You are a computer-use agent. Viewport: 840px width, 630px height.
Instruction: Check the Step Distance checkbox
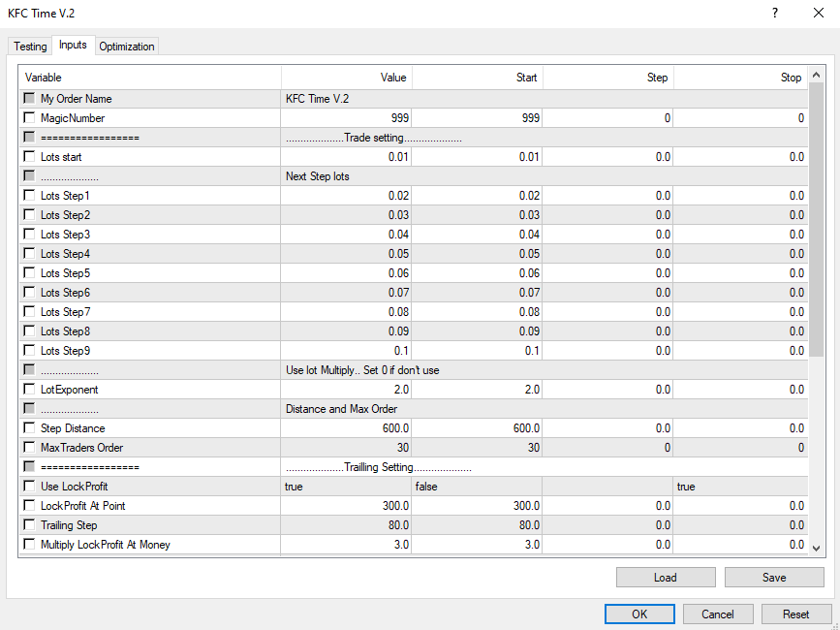[29, 427]
